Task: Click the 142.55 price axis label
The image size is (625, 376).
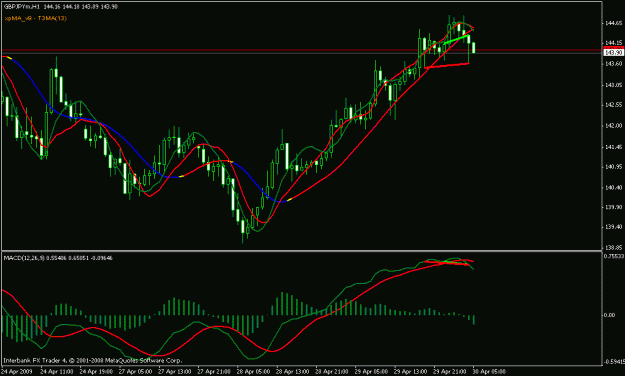Action: pos(613,105)
